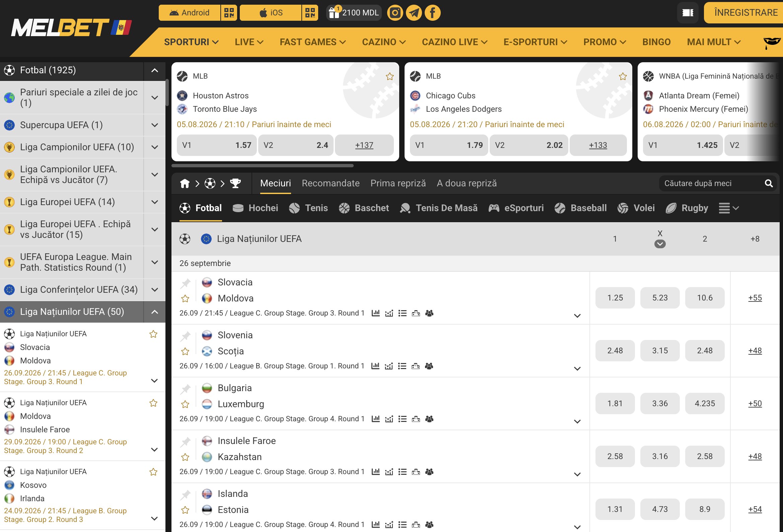This screenshot has height=532, width=783.
Task: Expand markets for Slovacia vs Moldova row
Action: point(577,316)
